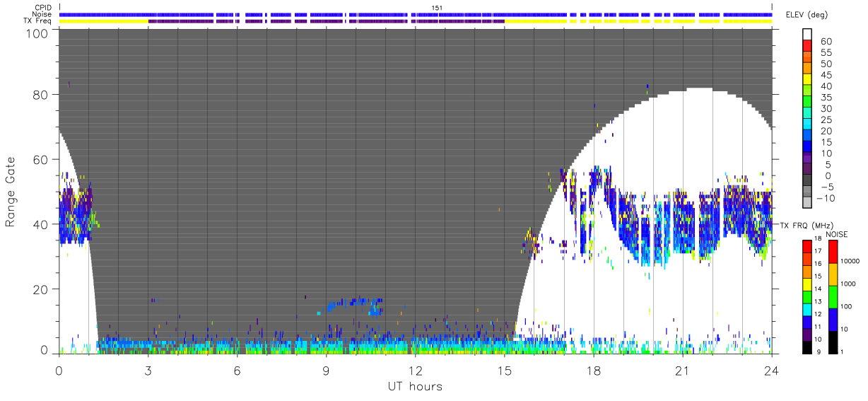Click Range Gate tick label '80'
The image size is (868, 401).
click(40, 95)
